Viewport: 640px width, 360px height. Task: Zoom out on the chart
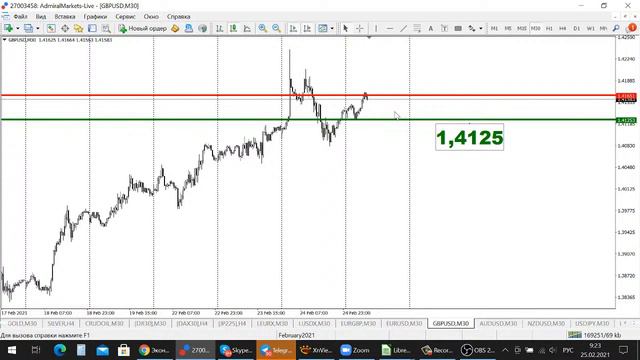[x=276, y=28]
